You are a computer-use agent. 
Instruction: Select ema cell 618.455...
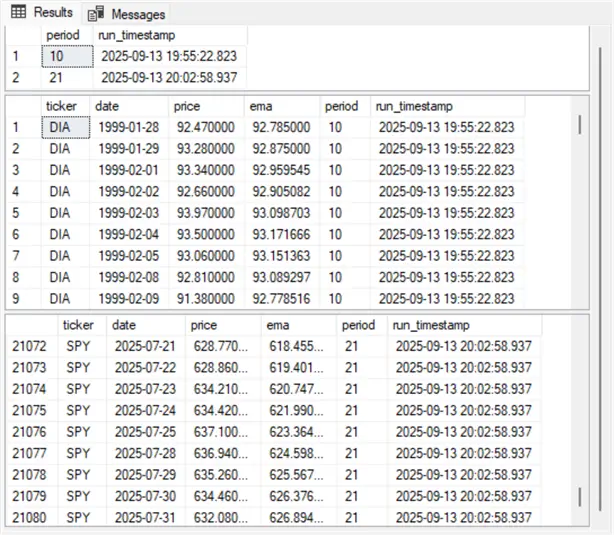click(299, 346)
